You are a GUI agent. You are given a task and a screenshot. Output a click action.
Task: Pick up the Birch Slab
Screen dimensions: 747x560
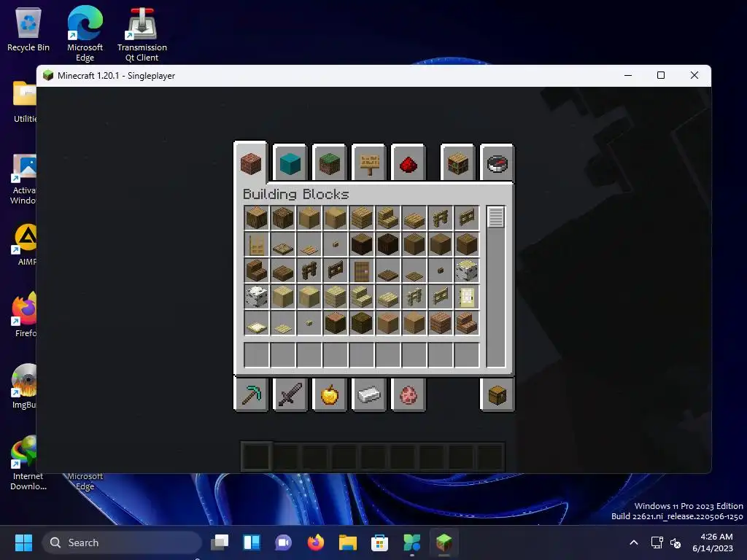point(388,297)
